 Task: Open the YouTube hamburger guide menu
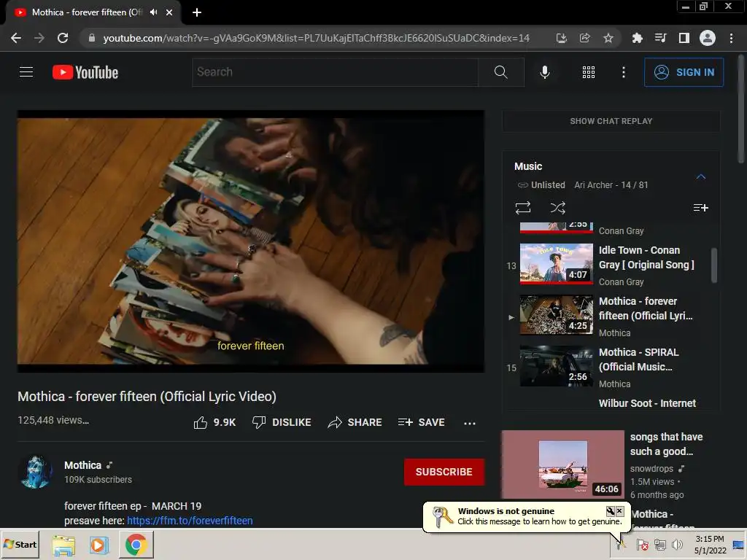click(x=26, y=72)
